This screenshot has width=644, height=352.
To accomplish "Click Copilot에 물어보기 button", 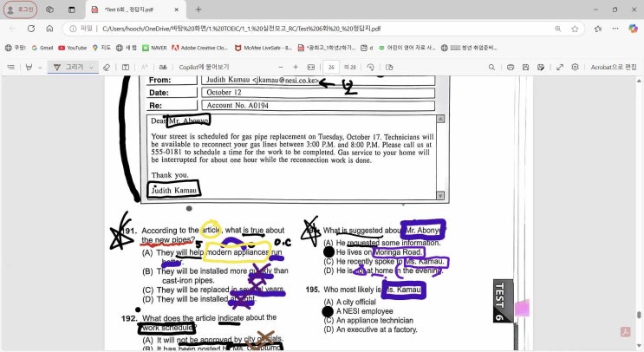I will 204,67.
